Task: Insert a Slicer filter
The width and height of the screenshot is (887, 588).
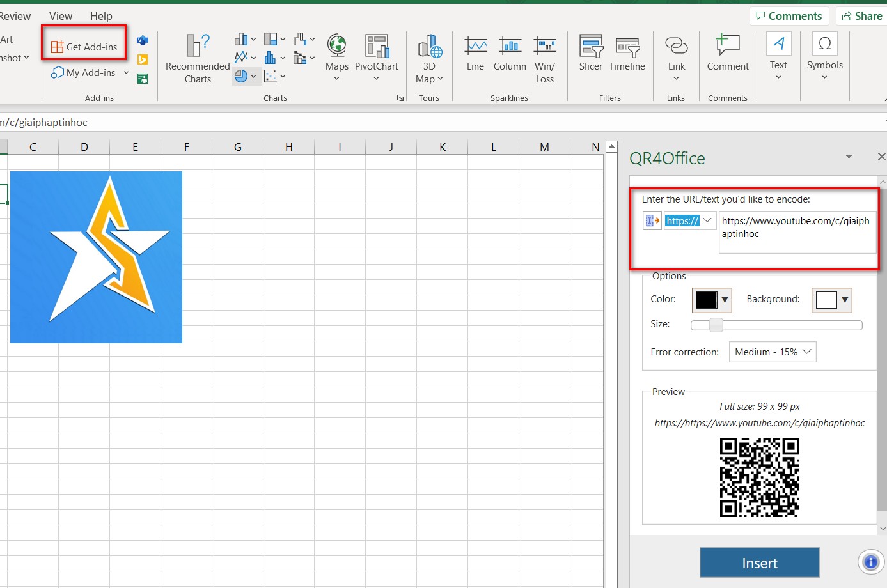Action: [591, 54]
